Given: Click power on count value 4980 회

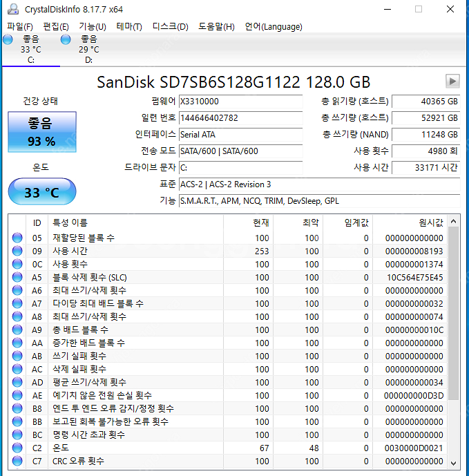Looking at the screenshot, I should click(426, 151).
